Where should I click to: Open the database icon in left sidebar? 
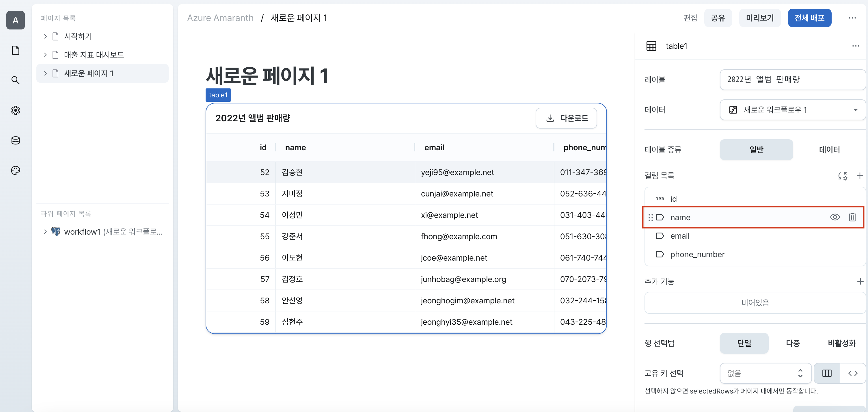pos(16,140)
